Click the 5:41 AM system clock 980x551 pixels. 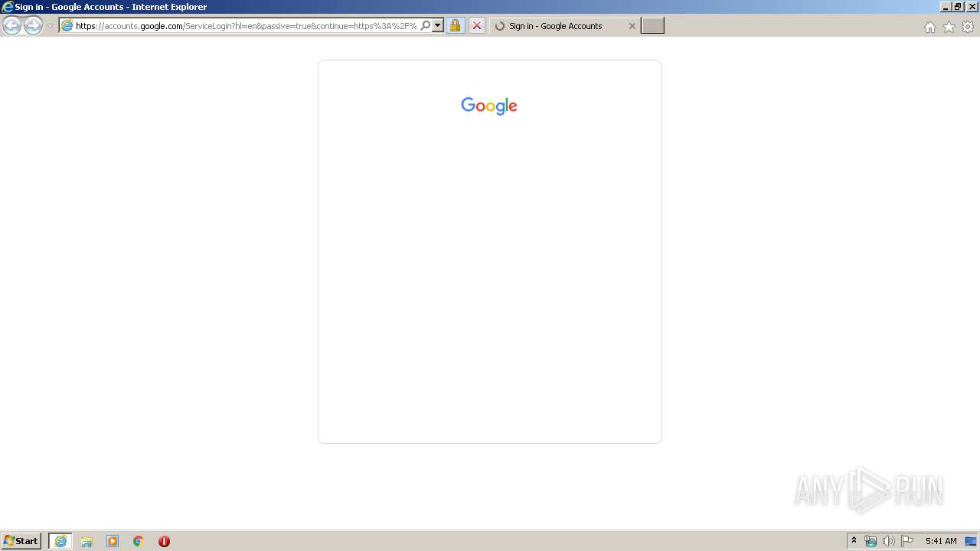[x=941, y=541]
